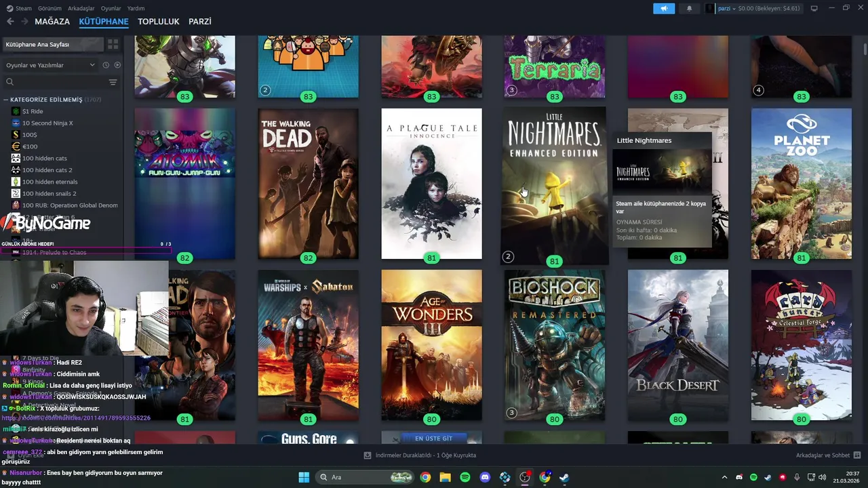
Task: Open Terraria game cover
Action: 555,66
